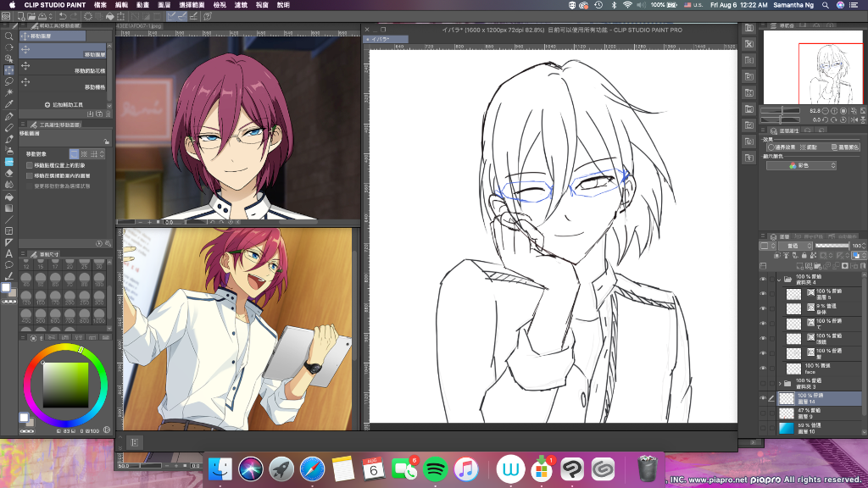Open Finder from the Dock
868x488 pixels.
220,469
